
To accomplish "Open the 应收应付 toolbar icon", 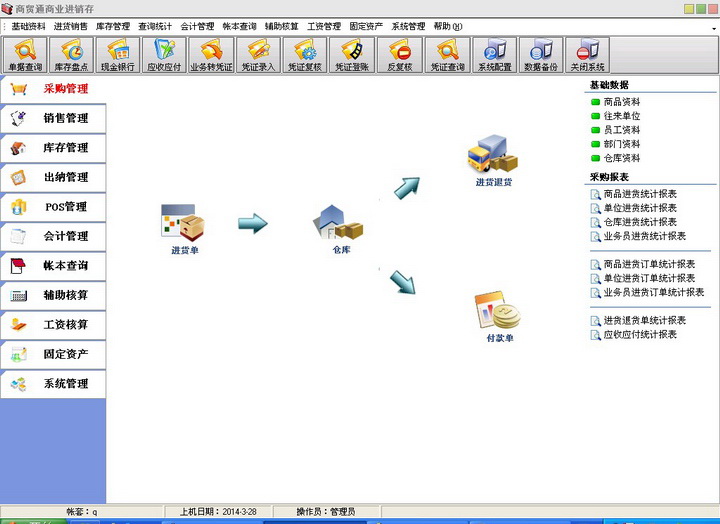I will (164, 55).
